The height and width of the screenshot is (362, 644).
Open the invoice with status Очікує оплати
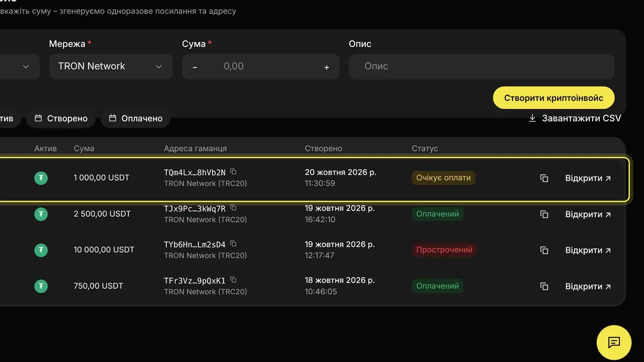point(588,178)
